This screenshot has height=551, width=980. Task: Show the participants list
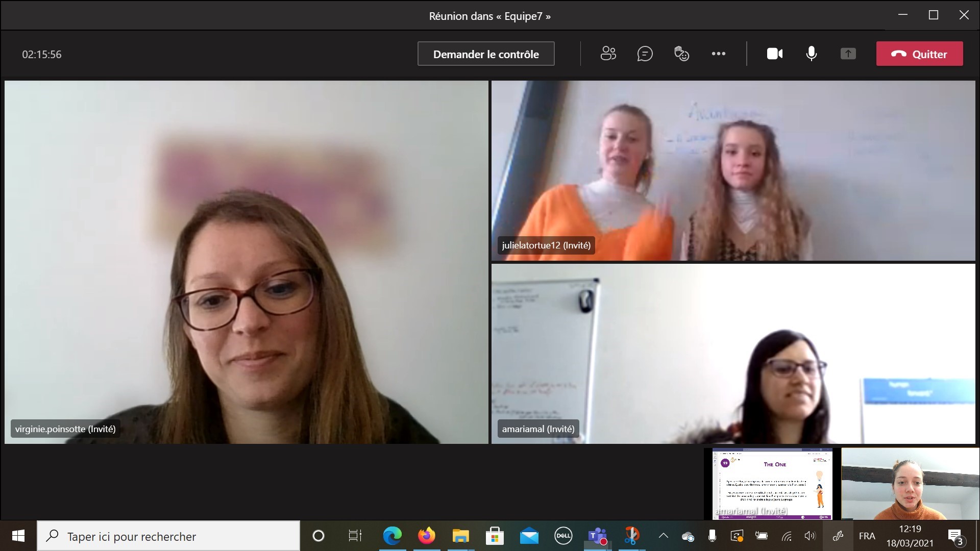click(608, 54)
